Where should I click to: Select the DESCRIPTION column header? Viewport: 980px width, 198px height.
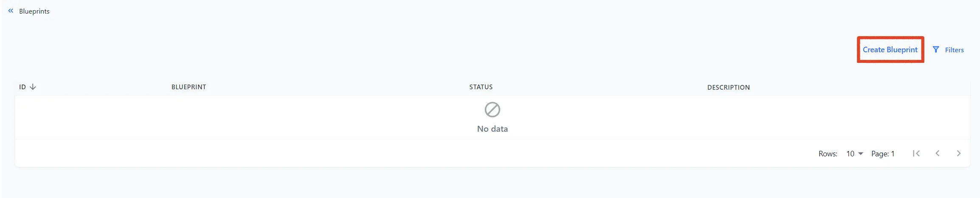coord(728,88)
